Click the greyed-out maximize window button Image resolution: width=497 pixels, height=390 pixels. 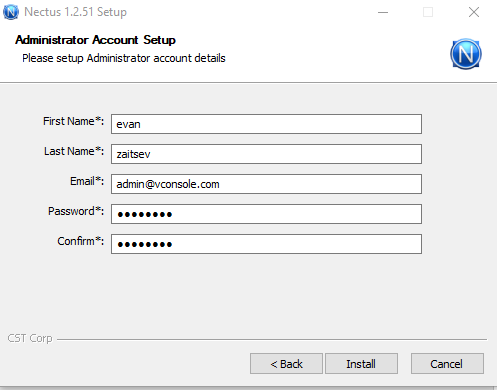[x=428, y=12]
